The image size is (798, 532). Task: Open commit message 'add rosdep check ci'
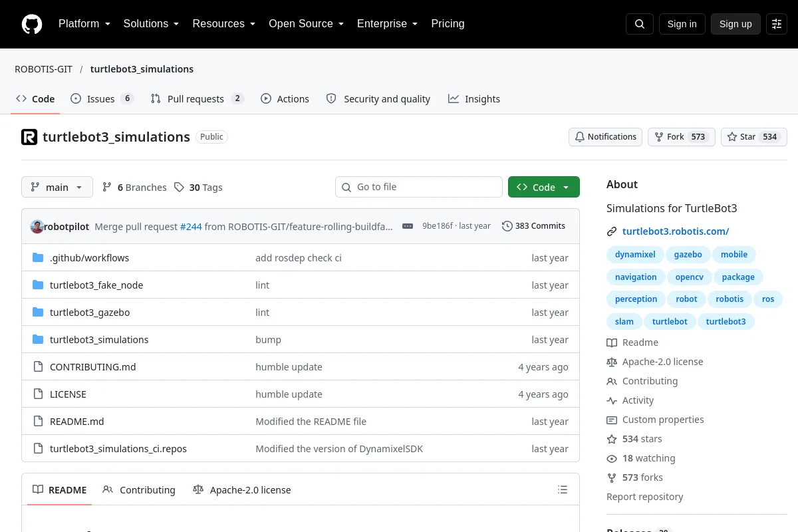click(299, 258)
